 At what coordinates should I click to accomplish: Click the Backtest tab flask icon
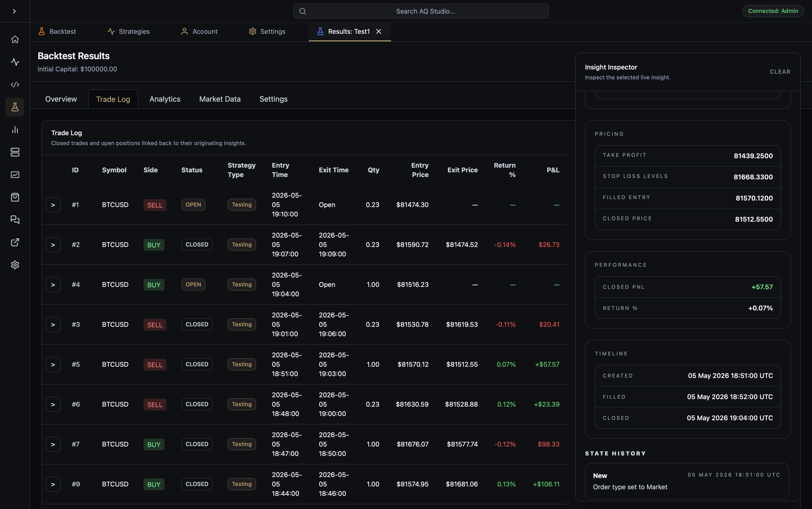[x=42, y=32]
